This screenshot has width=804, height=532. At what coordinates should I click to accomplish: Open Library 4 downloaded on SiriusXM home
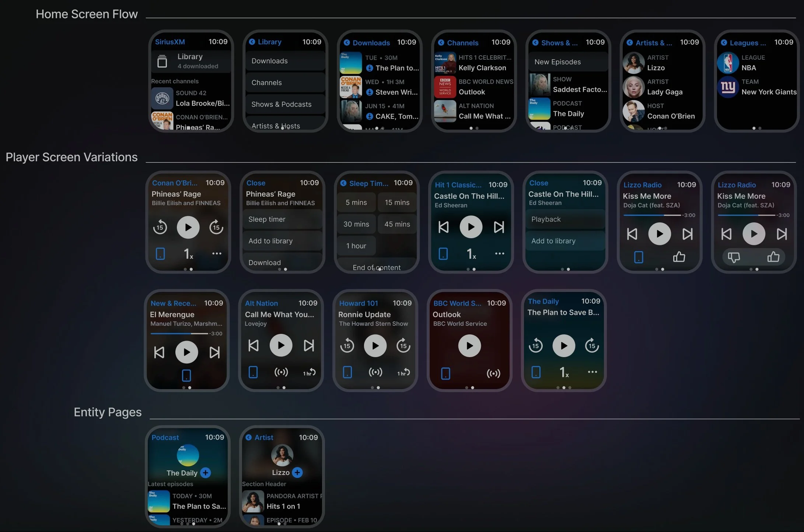[190, 61]
